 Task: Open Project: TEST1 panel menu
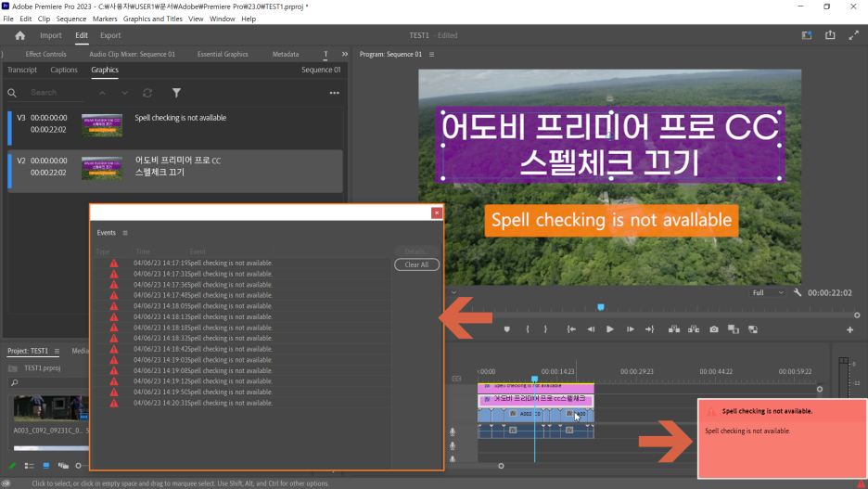pyautogui.click(x=57, y=351)
